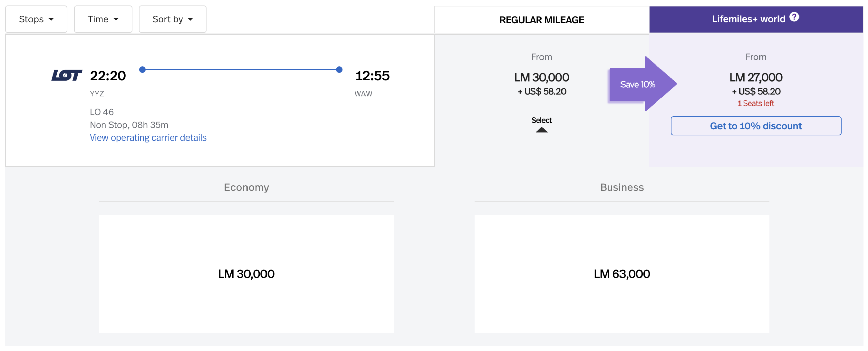This screenshot has height=351, width=868.
Task: Click the blue arrival dot near WAW
Action: pos(339,69)
